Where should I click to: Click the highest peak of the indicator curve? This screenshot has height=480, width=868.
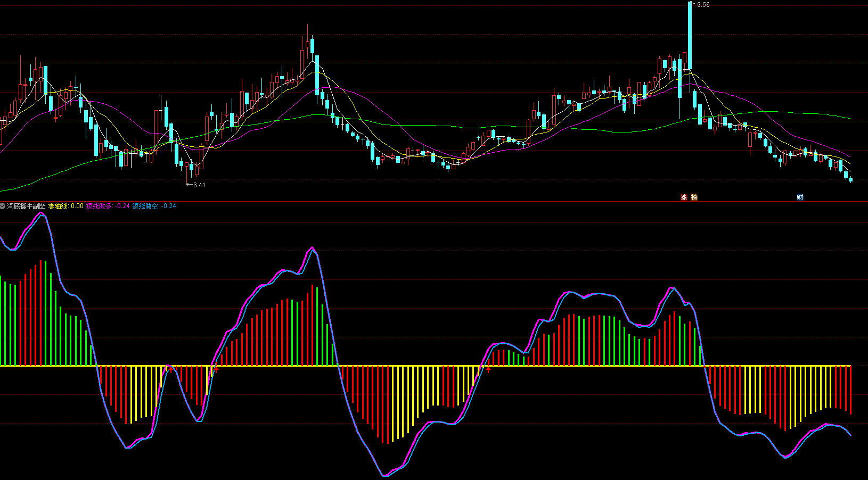pos(42,213)
